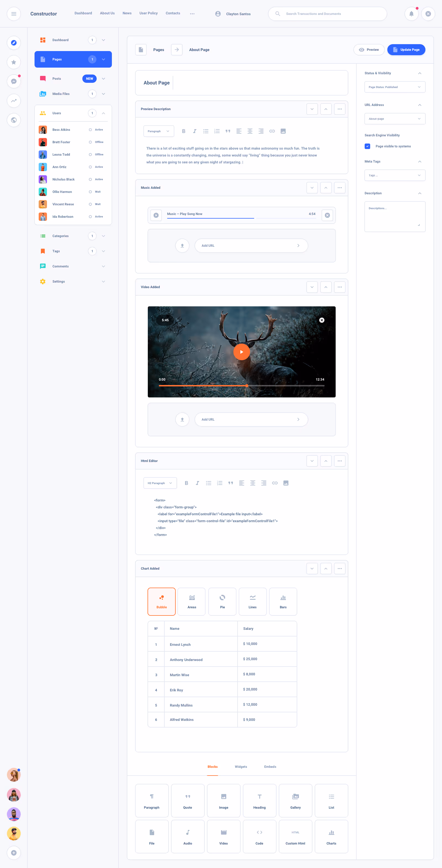Image resolution: width=442 pixels, height=868 pixels.
Task: Open messenger chat icon in left rail
Action: pos(14,81)
